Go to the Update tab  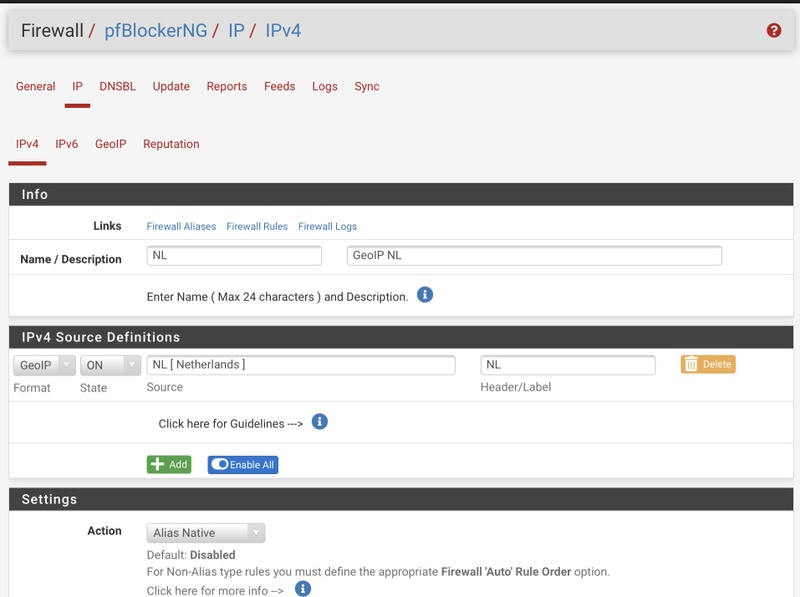tap(171, 86)
